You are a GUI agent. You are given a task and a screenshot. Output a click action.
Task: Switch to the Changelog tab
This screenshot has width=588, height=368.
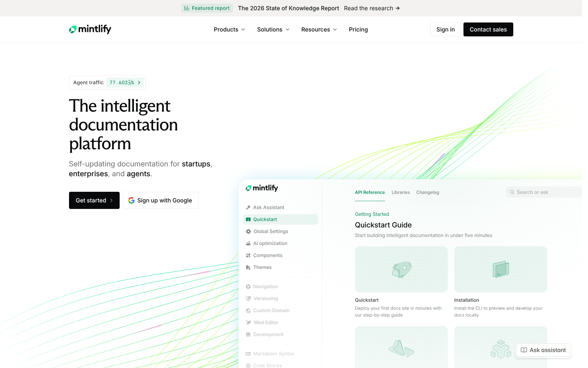pos(428,192)
